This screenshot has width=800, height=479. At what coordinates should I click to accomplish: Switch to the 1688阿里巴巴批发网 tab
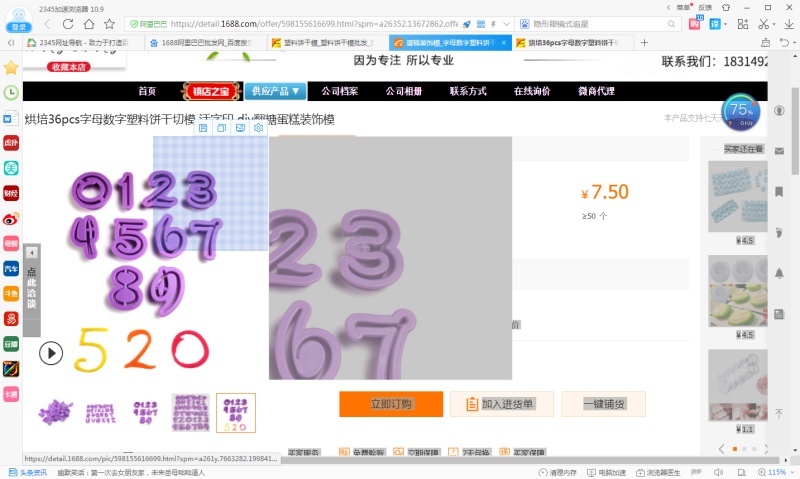[205, 43]
